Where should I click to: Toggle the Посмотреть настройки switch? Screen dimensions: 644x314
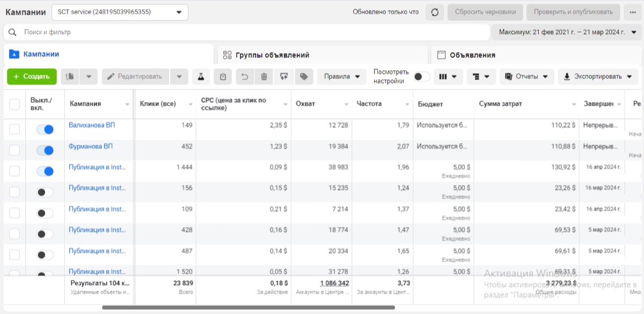point(422,77)
